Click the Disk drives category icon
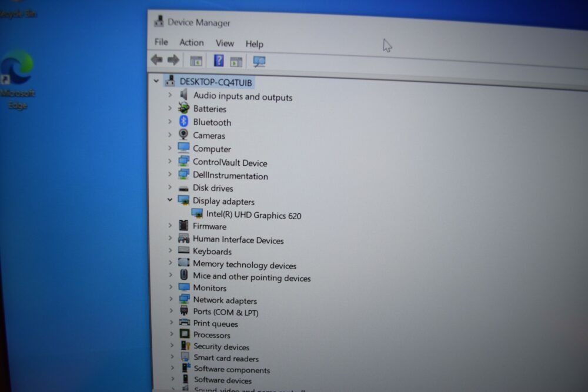This screenshot has height=392, width=588. [183, 187]
